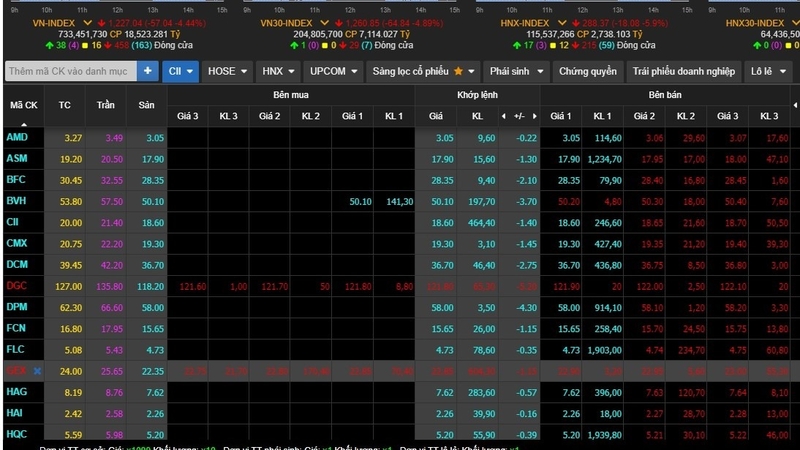Focus the Thêm mã CK vào danh mục field

[x=71, y=71]
